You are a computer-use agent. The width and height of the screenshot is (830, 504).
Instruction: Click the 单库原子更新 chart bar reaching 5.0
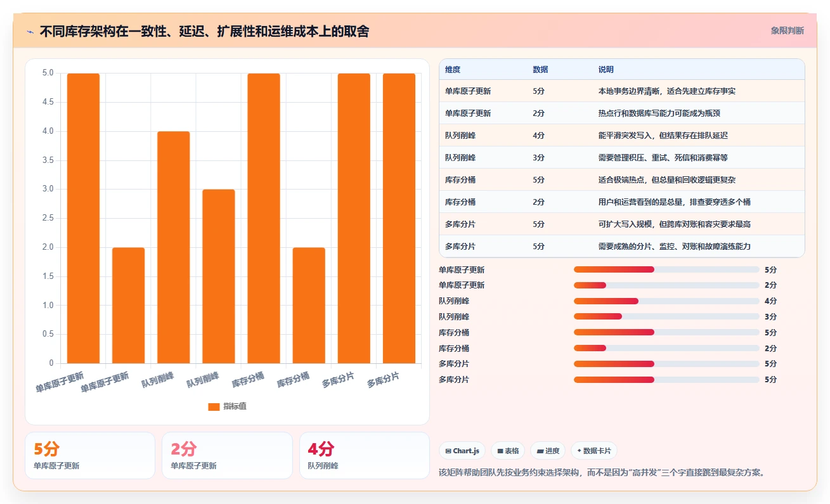84,218
